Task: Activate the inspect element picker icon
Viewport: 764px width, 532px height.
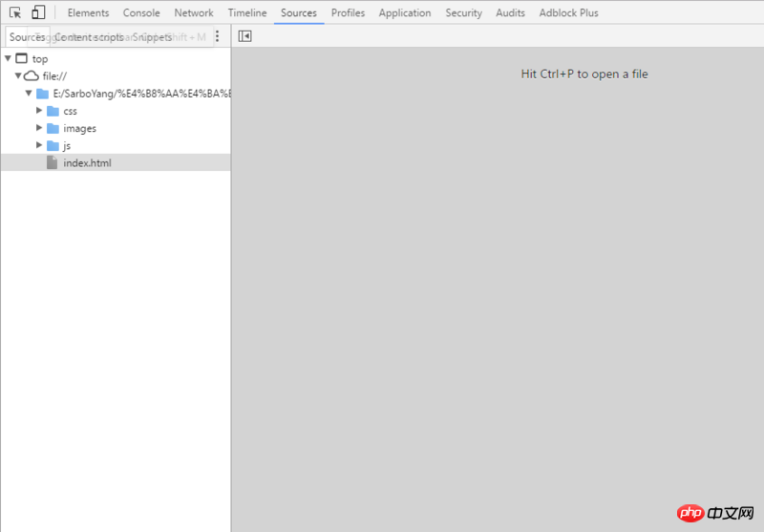Action: (15, 12)
